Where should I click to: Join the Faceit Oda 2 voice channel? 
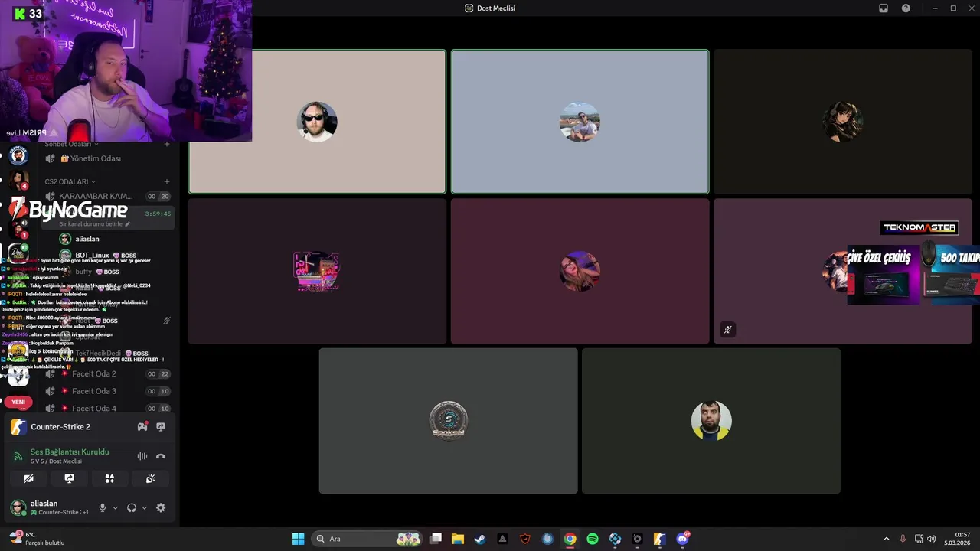[x=107, y=373]
